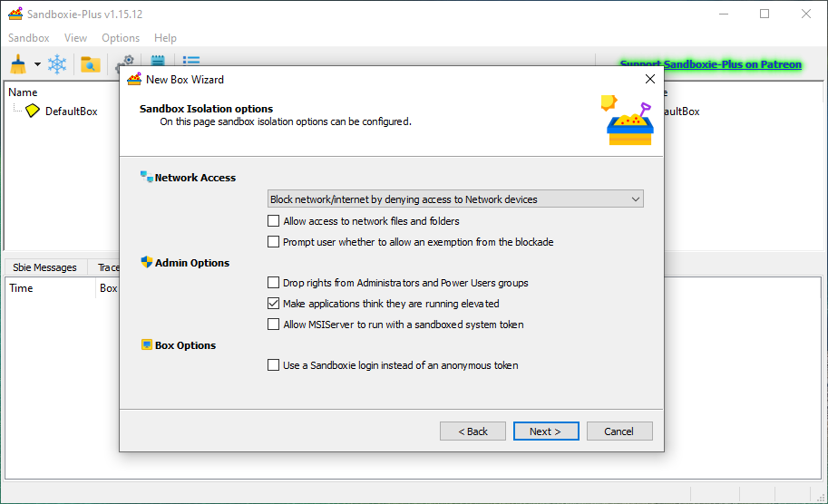The width and height of the screenshot is (828, 504).
Task: Tick Use a Sandboxie login option
Action: (x=274, y=365)
